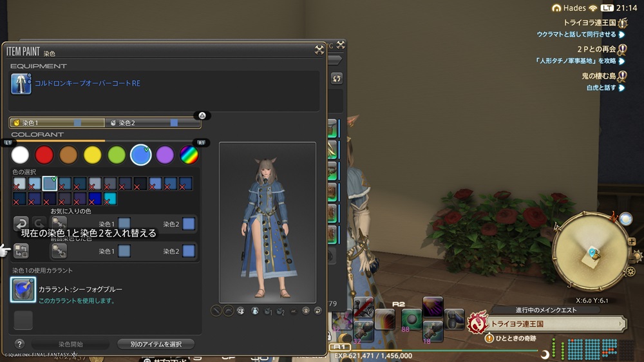Click the main scenario quest flame icon
The image size is (644, 362).
477,323
